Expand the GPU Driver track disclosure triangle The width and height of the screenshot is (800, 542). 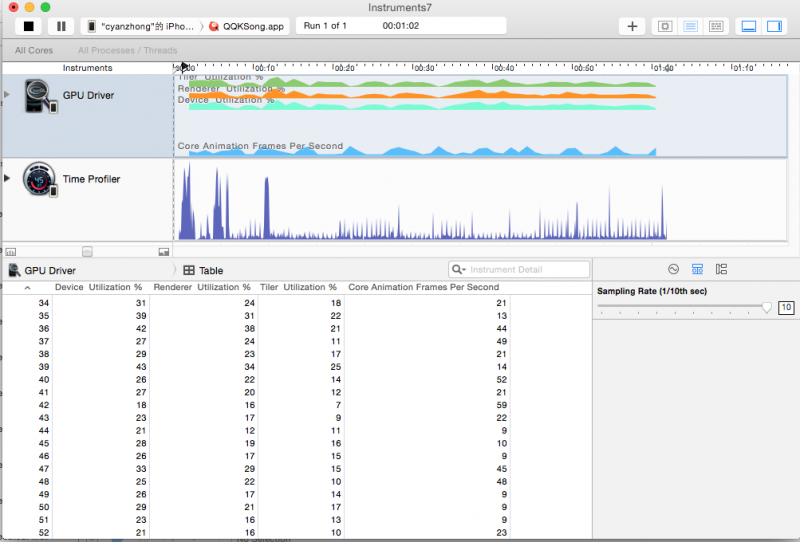click(8, 95)
